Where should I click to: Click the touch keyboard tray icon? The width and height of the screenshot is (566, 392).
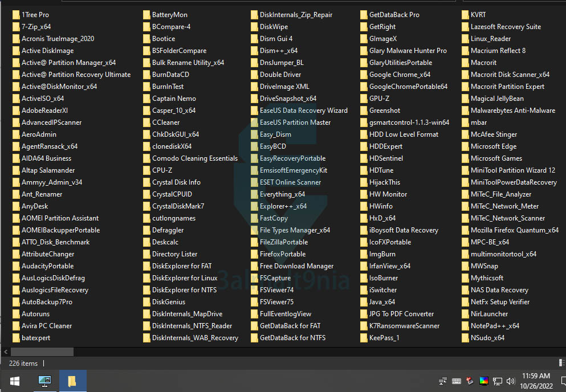456,381
